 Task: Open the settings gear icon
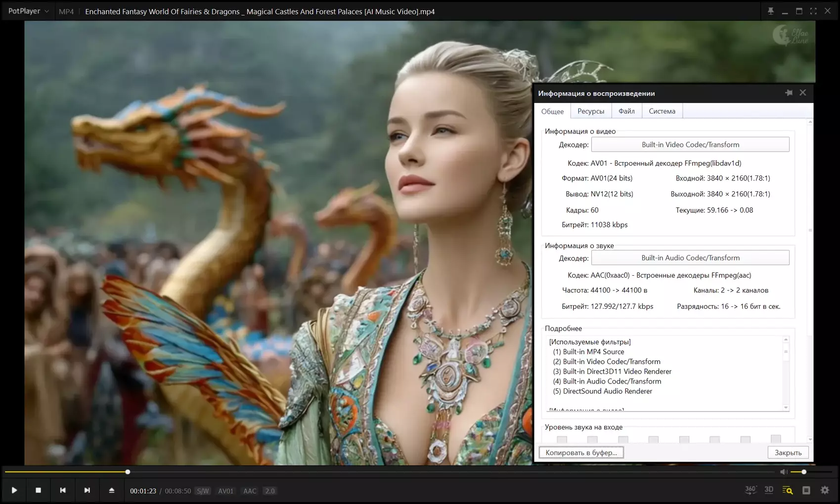[x=825, y=490]
